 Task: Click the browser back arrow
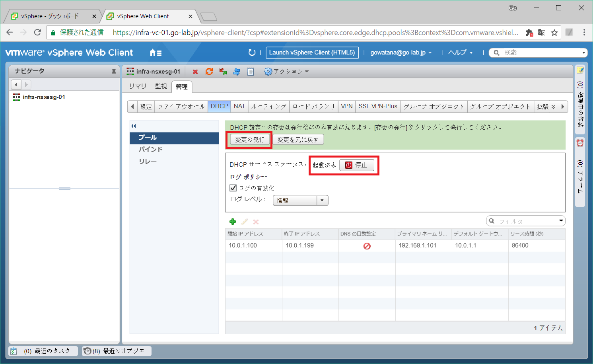click(10, 33)
